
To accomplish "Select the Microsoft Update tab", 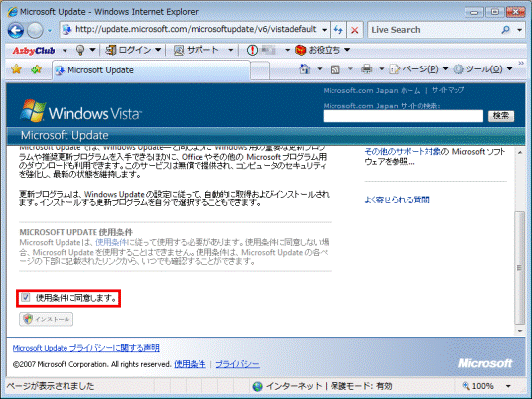I will tap(151, 70).
